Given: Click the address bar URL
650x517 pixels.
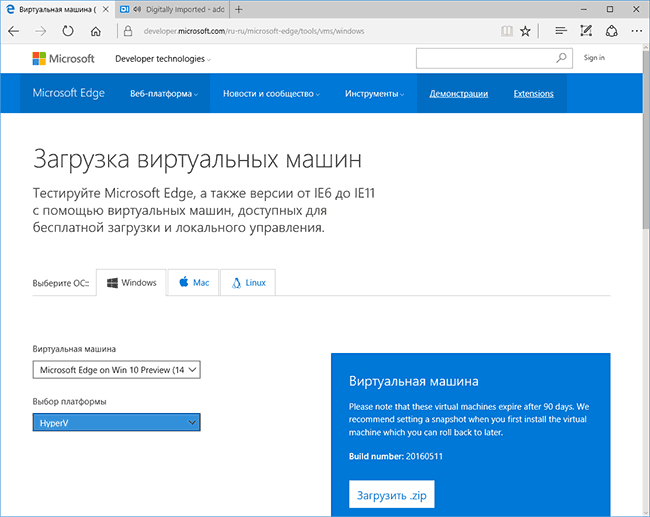Looking at the screenshot, I should 254,31.
